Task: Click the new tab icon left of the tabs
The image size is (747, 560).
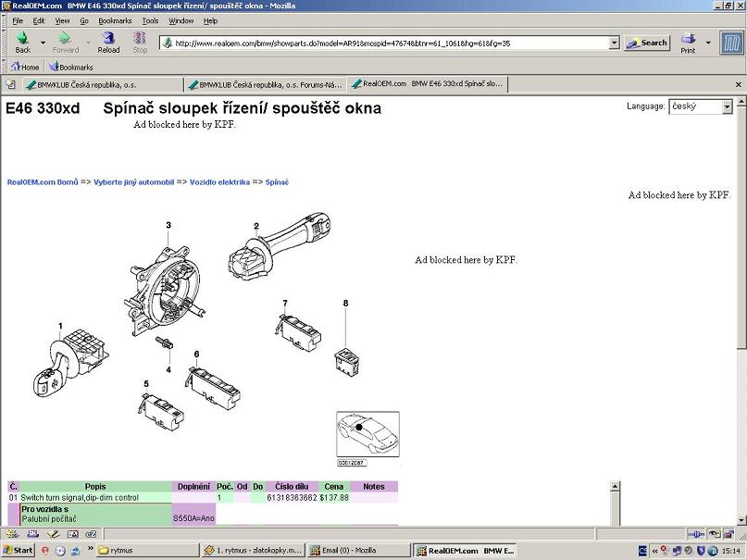Action: [x=10, y=84]
